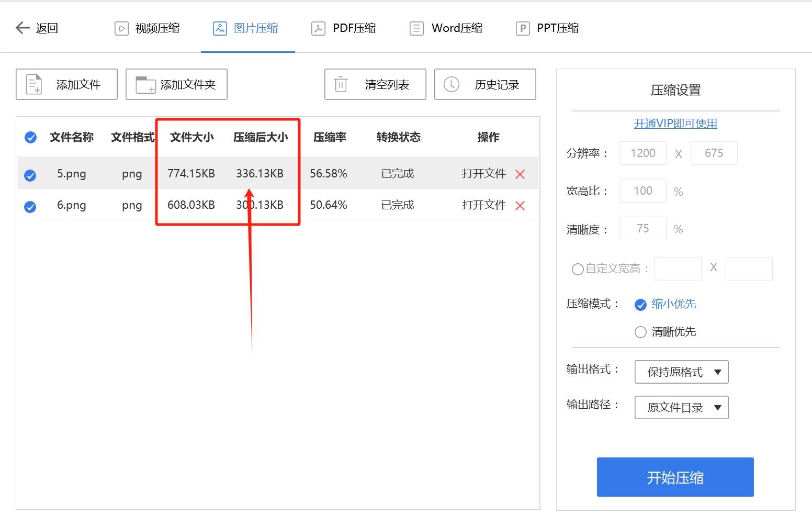Click the add file document icon
This screenshot has width=812, height=526.
click(x=34, y=84)
